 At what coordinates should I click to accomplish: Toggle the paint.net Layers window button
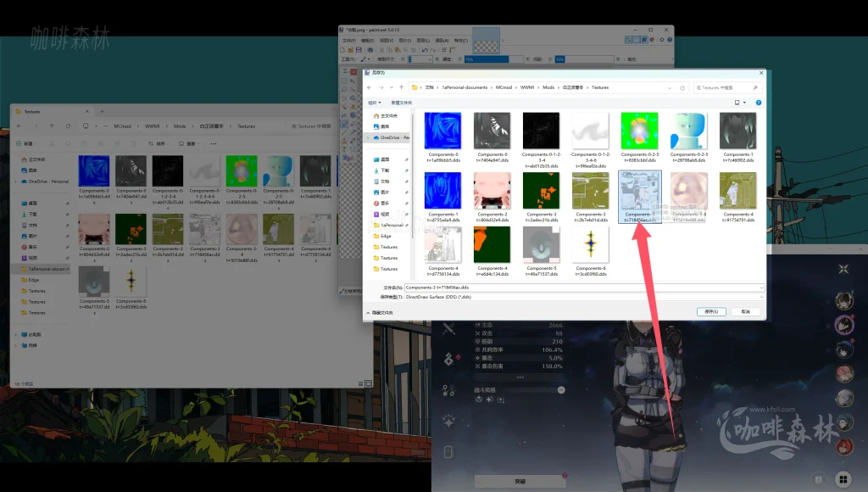click(644, 40)
